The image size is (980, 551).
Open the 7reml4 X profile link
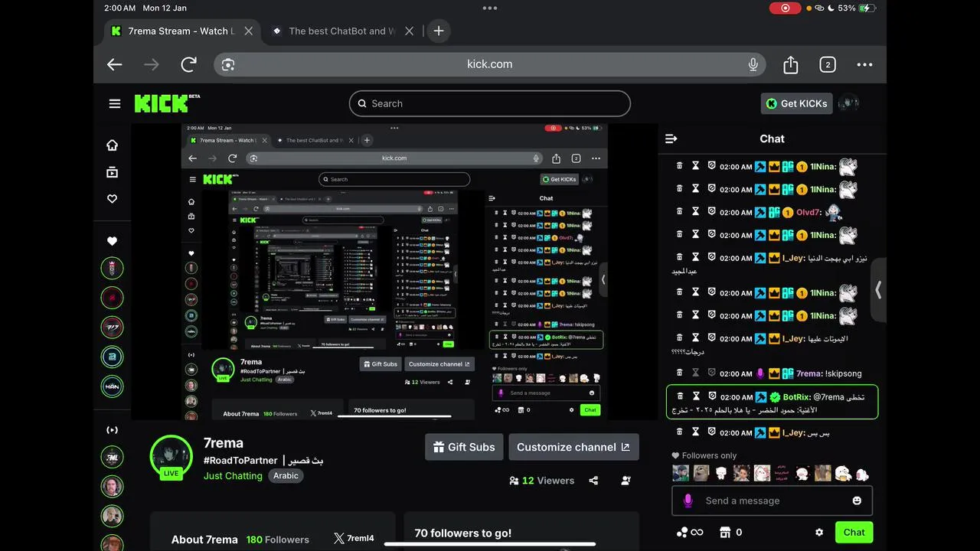tap(354, 538)
